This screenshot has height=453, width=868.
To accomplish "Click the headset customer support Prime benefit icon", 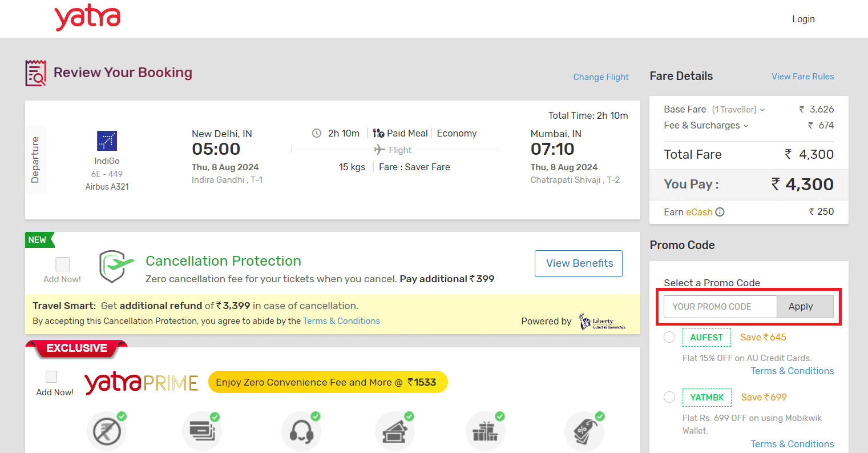I will click(x=301, y=430).
